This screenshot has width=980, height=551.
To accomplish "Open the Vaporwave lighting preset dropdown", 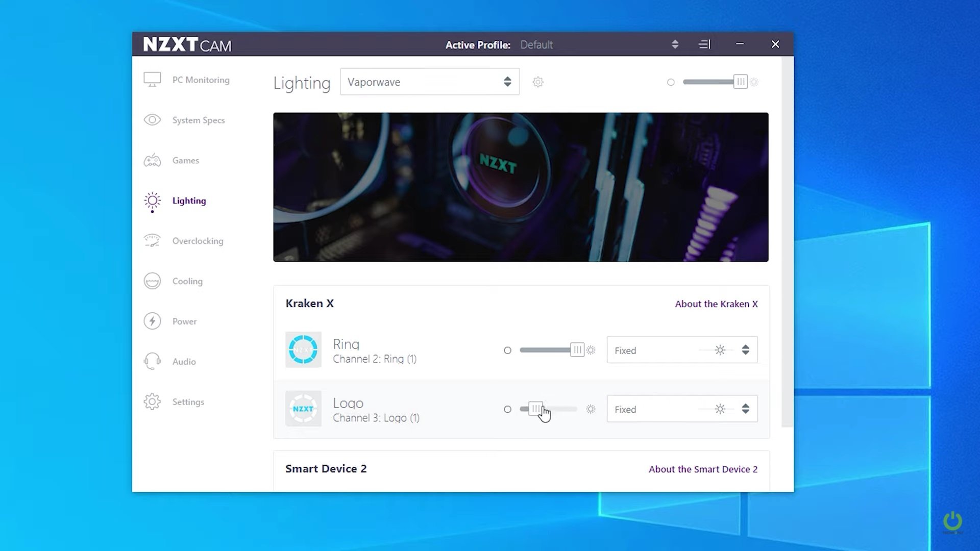I will pos(429,82).
